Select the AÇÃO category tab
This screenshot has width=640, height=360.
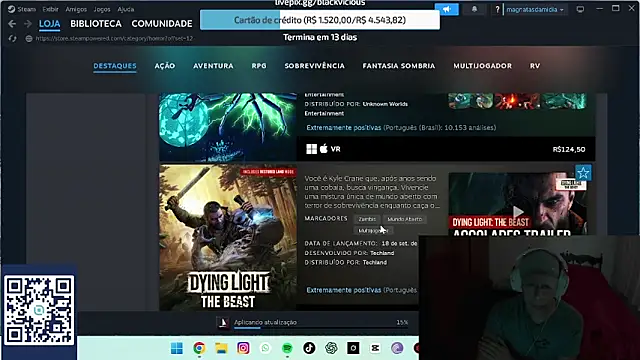pyautogui.click(x=165, y=66)
